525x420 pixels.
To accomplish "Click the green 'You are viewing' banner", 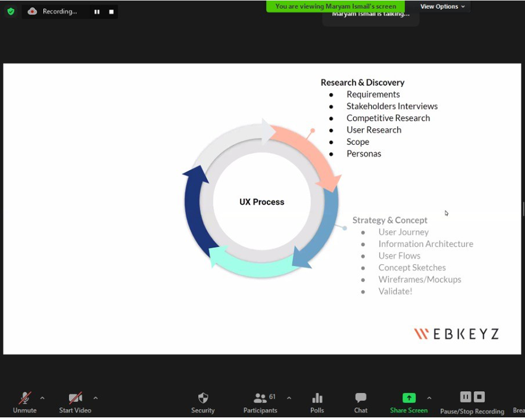I will click(335, 6).
